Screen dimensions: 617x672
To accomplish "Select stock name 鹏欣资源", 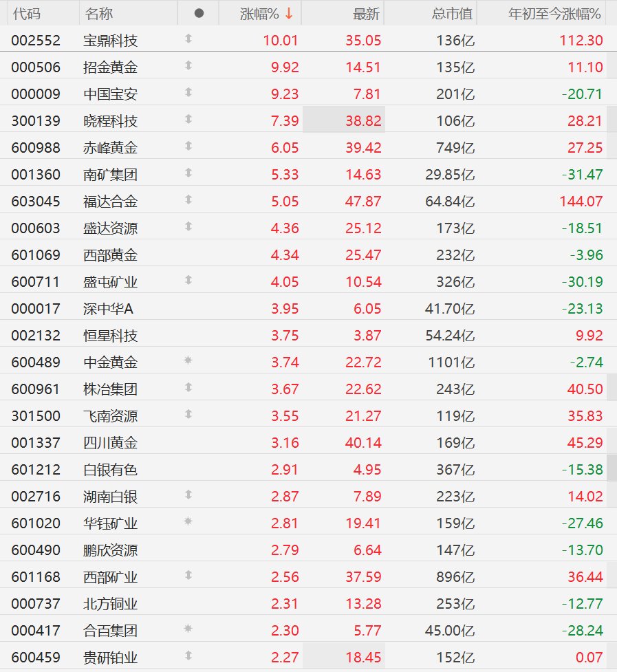I will [111, 550].
